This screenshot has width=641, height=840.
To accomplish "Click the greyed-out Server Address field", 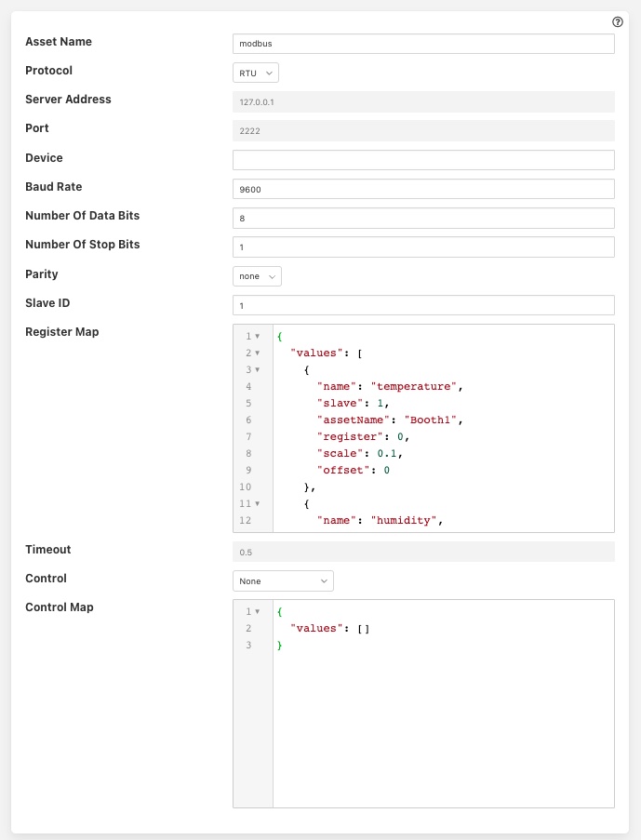I will tap(423, 101).
